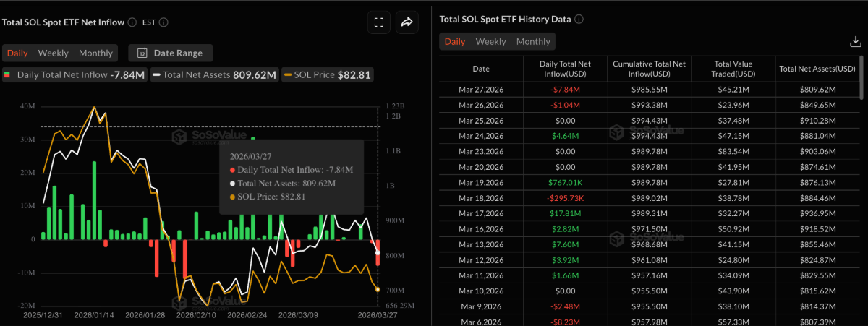Viewport: 868px width, 326px height.
Task: Click the calendar icon in Date Range
Action: (x=142, y=53)
